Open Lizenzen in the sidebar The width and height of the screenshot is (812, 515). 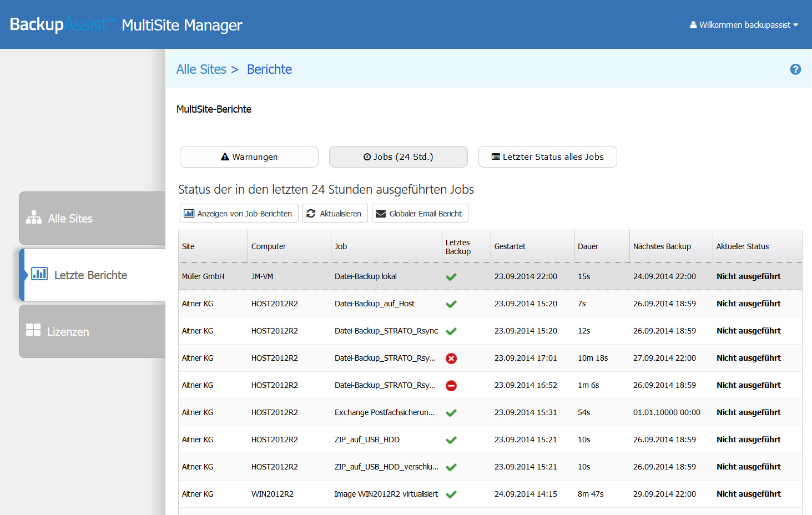coord(92,331)
